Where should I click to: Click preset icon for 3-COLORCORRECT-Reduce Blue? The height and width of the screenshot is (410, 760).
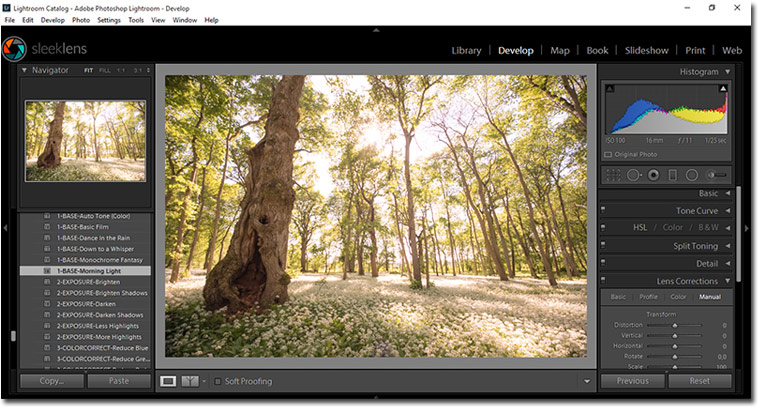tap(47, 348)
